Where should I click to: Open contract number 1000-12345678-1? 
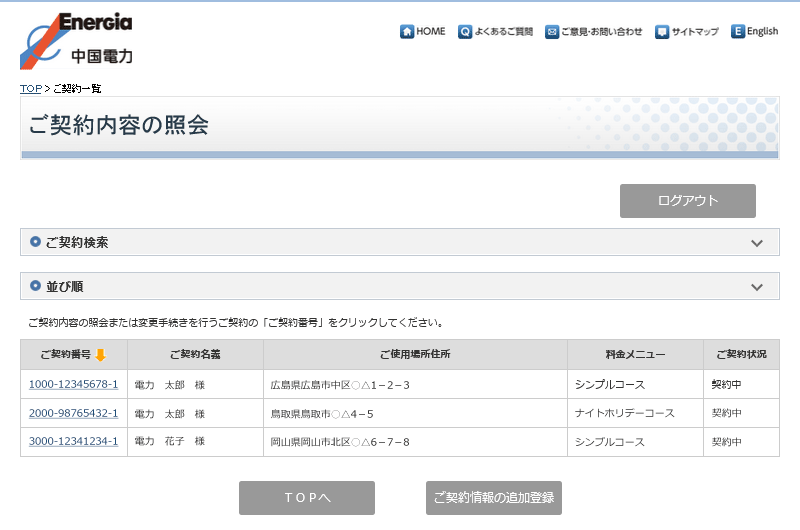[73, 385]
